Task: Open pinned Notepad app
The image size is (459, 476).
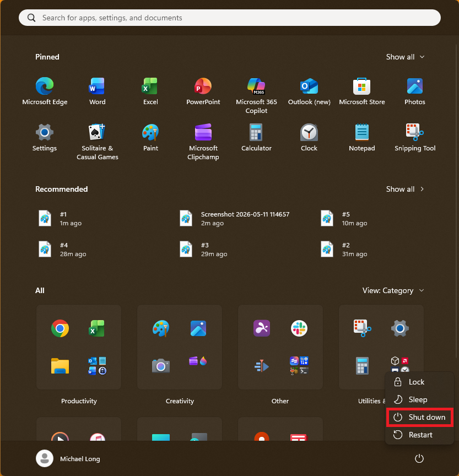Action: pos(362,138)
